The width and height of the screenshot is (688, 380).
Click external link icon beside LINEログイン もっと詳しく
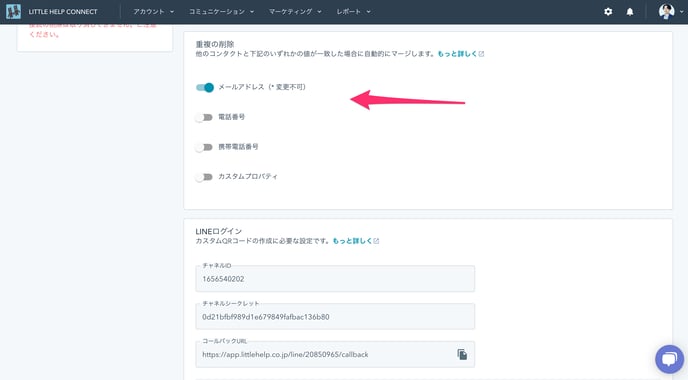coord(376,241)
